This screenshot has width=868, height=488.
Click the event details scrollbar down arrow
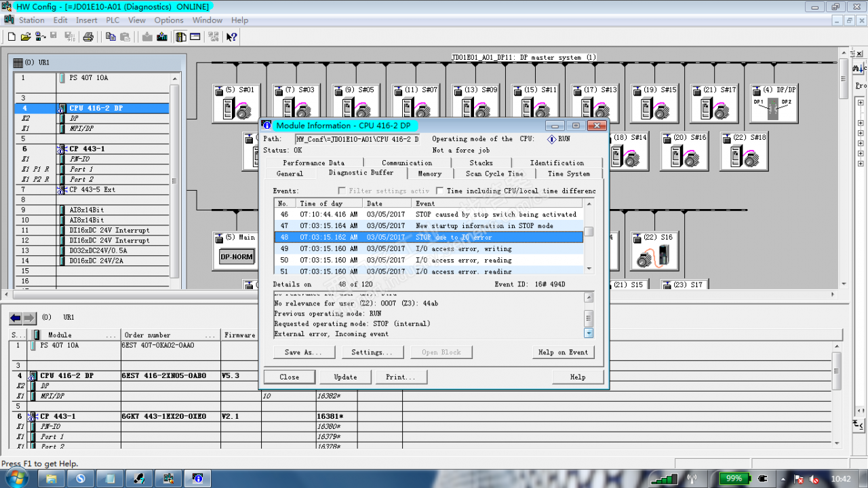pyautogui.click(x=589, y=333)
